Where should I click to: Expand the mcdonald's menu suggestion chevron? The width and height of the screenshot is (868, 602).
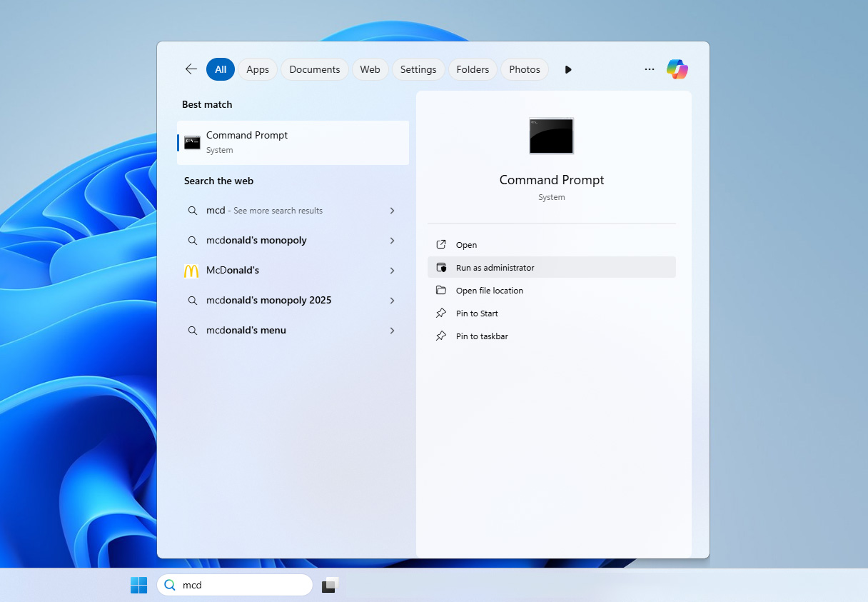click(392, 331)
